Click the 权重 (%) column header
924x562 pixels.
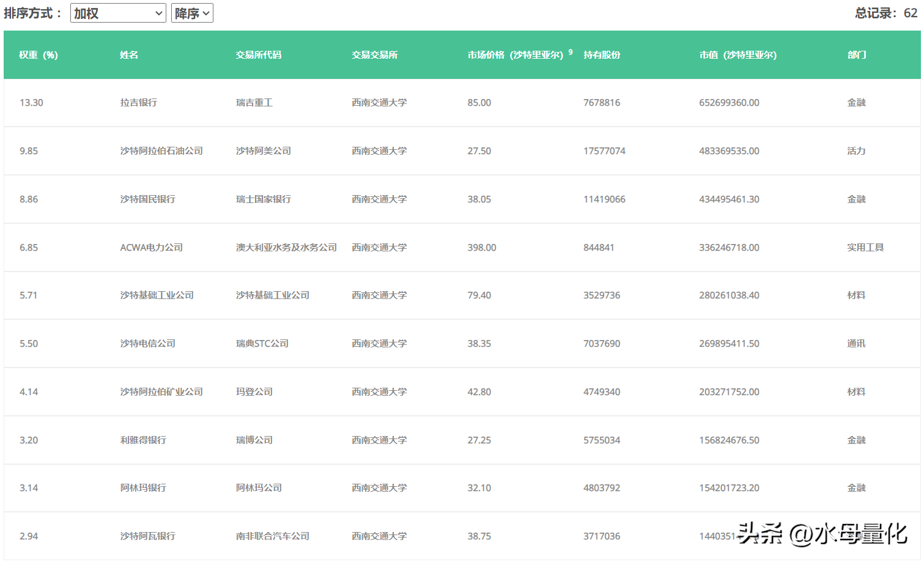[39, 55]
